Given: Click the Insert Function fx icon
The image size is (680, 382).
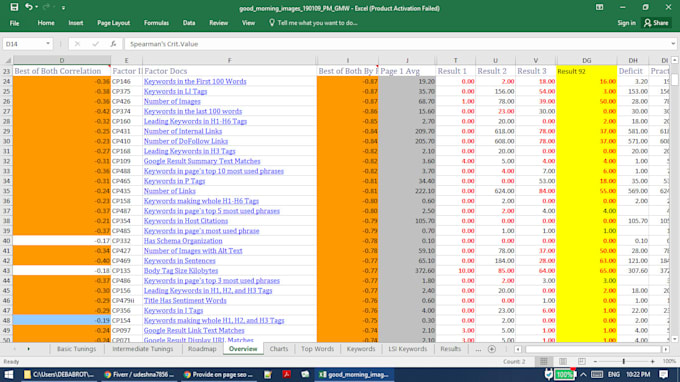Looking at the screenshot, I should (113, 44).
